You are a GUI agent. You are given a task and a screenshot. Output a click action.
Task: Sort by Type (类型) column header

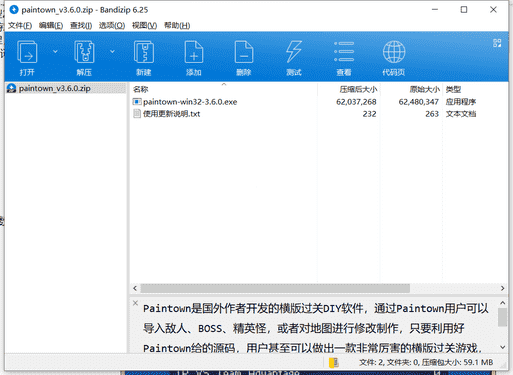(x=453, y=89)
